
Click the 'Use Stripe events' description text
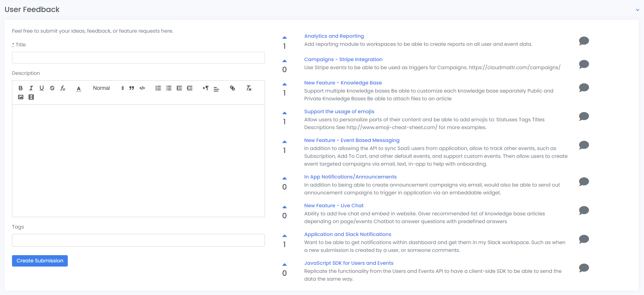point(432,67)
